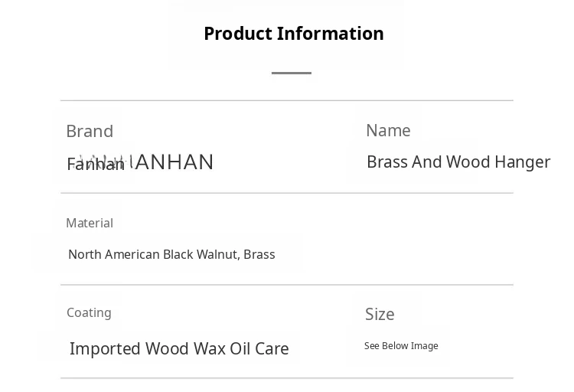Select the Size field label

click(380, 314)
